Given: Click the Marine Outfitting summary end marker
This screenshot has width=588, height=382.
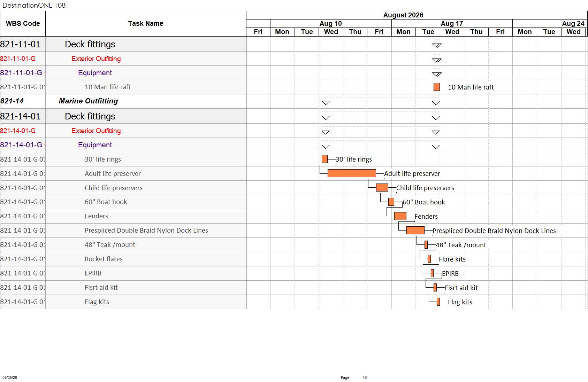Looking at the screenshot, I should 436,103.
